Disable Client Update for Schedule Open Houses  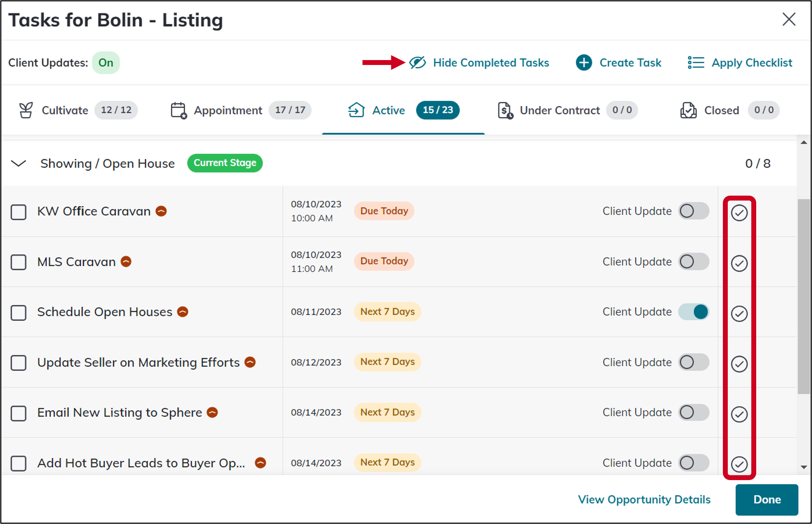[693, 312]
